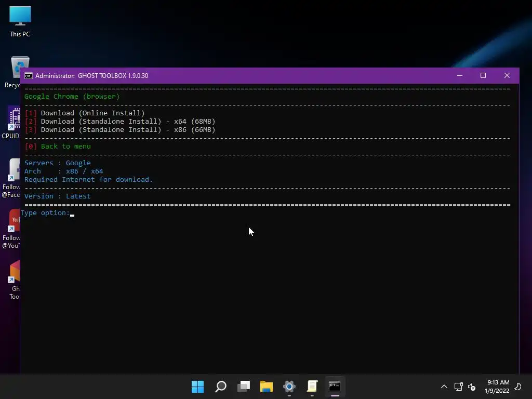This screenshot has height=399, width=532.
Task: Click 'Required Internet for download.' text
Action: (x=88, y=179)
